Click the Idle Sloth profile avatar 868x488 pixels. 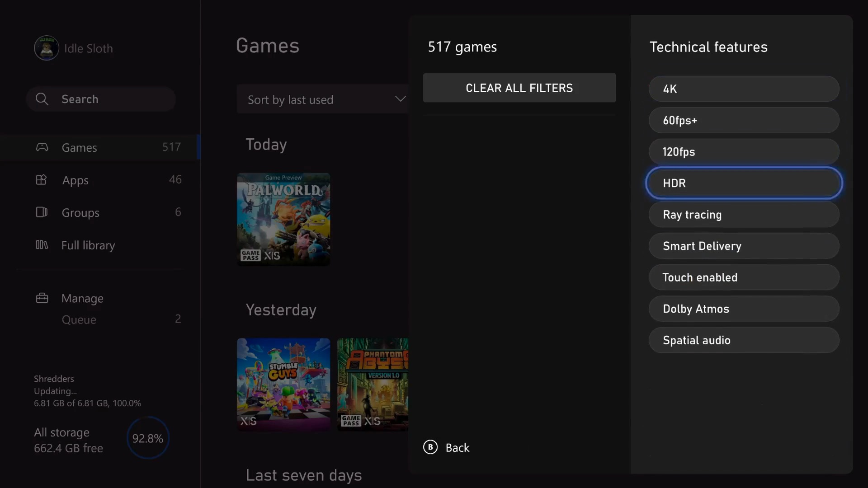(47, 48)
